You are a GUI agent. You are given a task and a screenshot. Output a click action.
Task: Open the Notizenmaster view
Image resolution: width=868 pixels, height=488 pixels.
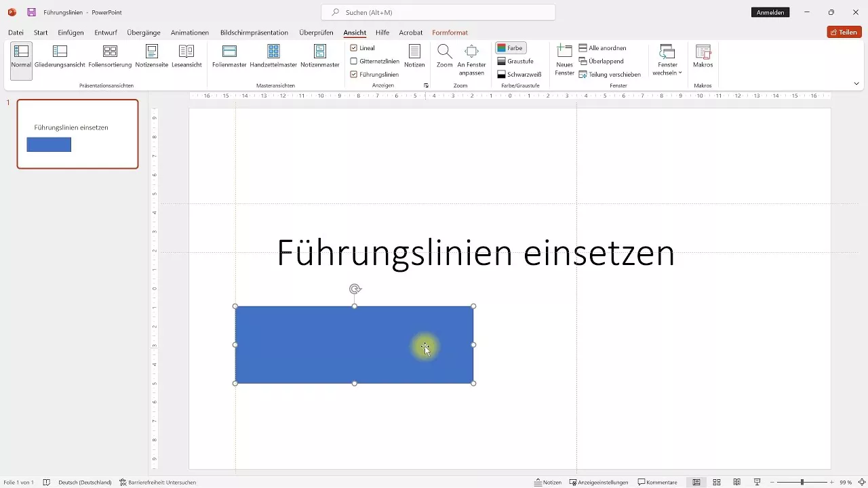[320, 57]
